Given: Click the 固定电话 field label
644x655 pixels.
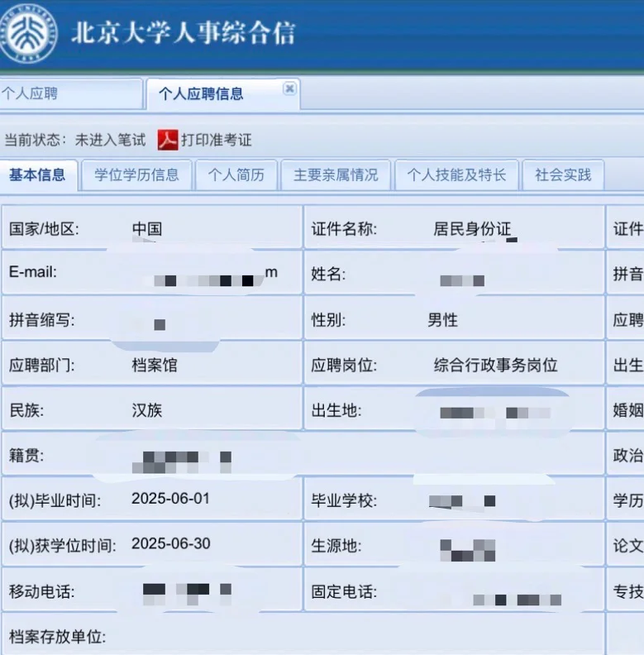Looking at the screenshot, I should (344, 591).
